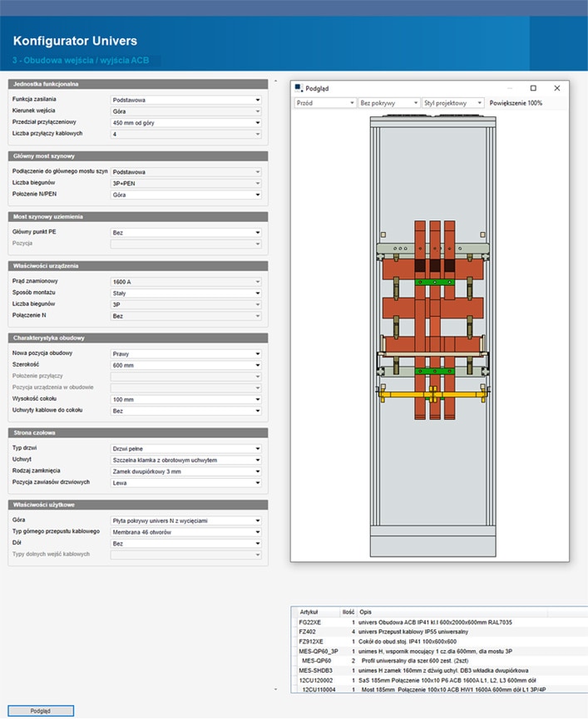Open the Typ drzwi dropdown
The image size is (588, 720).
[x=186, y=449]
